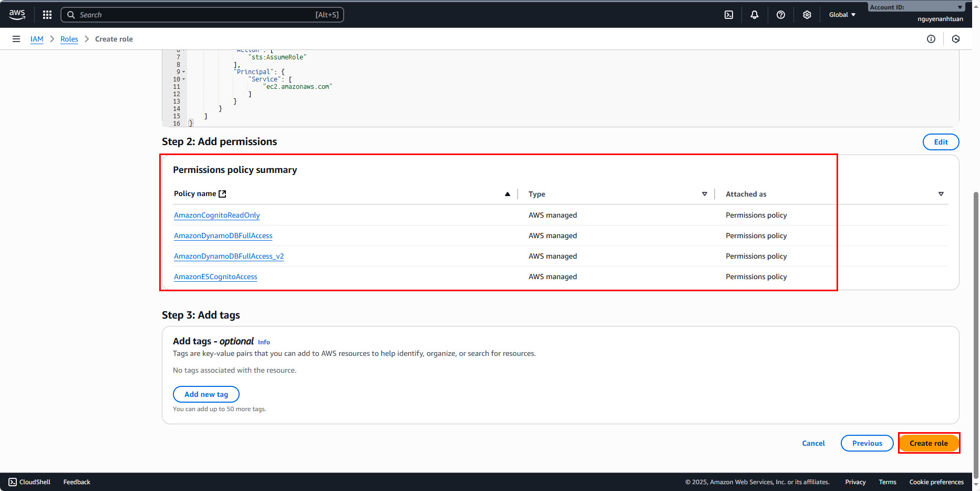Go to Roles breadcrumb

click(69, 39)
